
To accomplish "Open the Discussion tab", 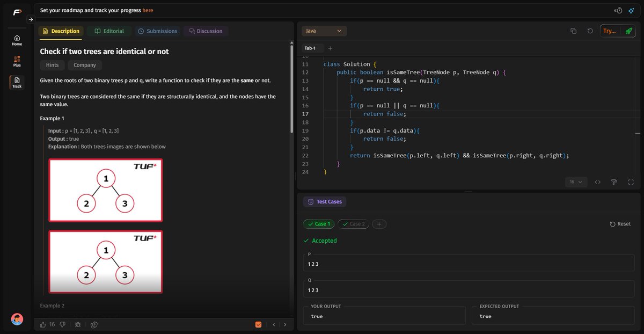I will (206, 31).
